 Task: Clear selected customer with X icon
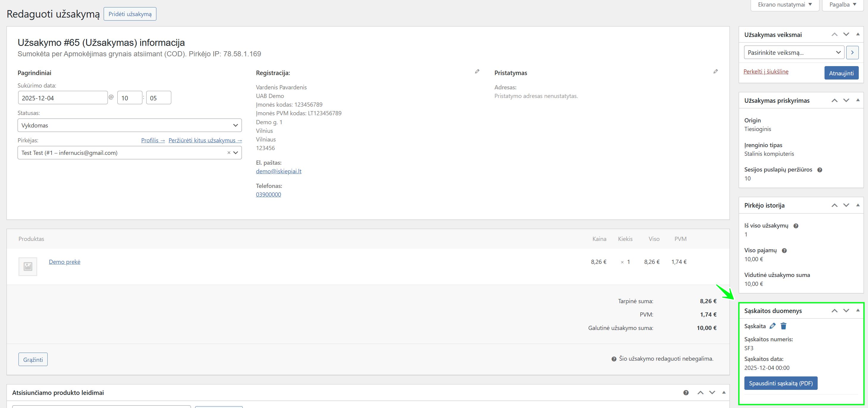[x=229, y=152]
